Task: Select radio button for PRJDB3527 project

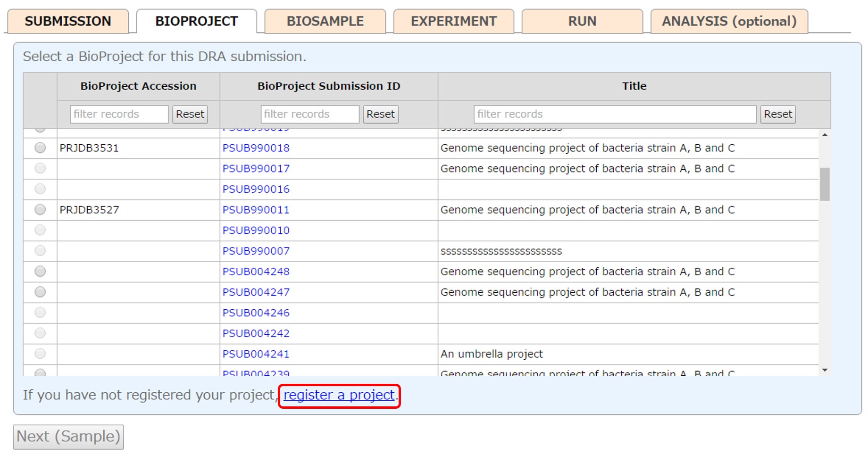Action: pyautogui.click(x=40, y=210)
